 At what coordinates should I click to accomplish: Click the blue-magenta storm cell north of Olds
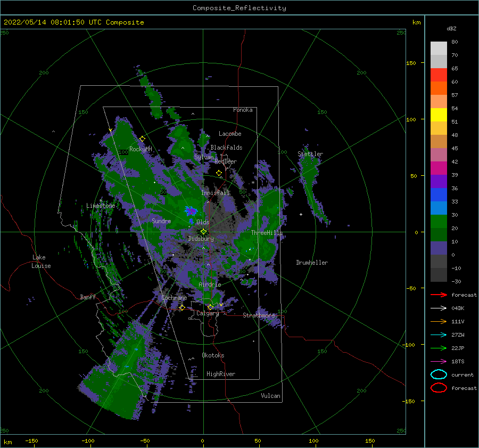tap(191, 211)
